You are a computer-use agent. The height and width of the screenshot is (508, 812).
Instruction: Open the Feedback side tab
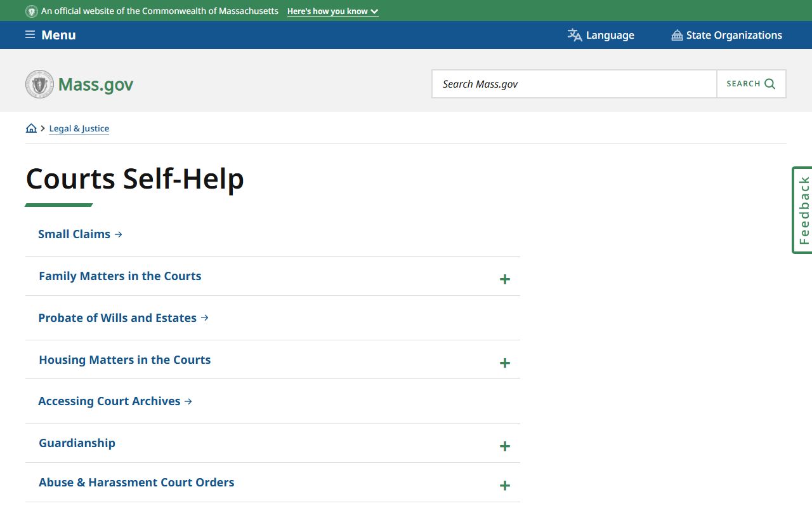[x=802, y=210]
